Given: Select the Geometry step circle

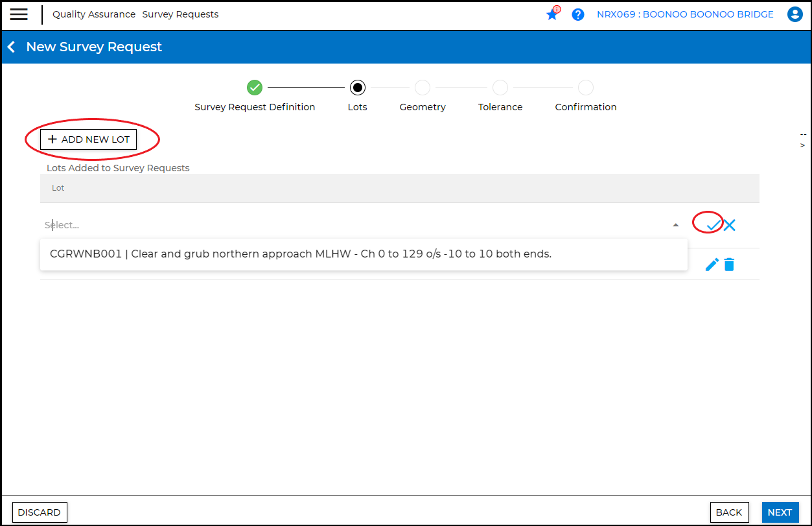Looking at the screenshot, I should point(423,87).
